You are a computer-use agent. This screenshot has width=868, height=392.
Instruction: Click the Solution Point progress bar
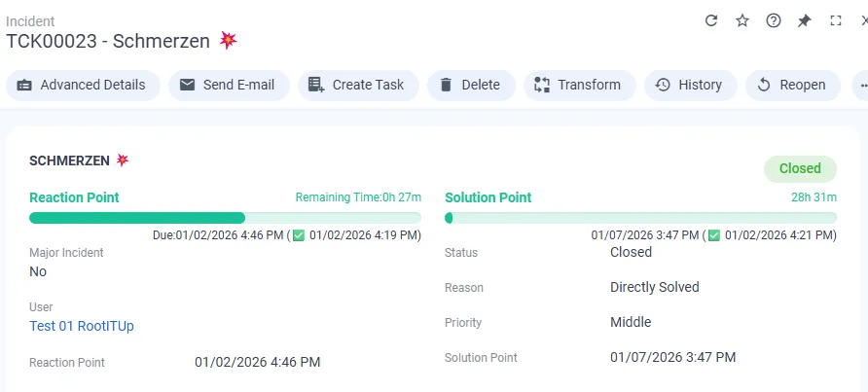point(640,218)
